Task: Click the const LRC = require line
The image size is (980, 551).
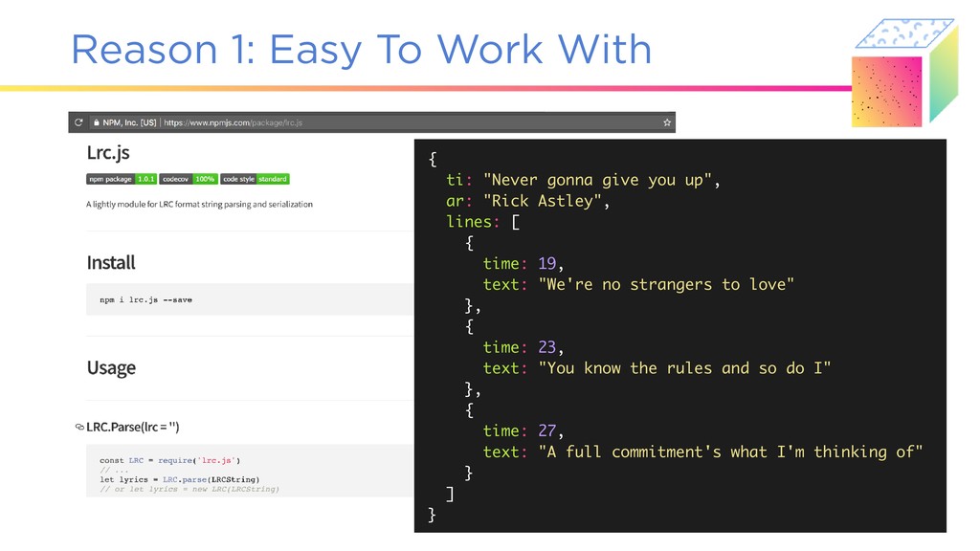Action: coord(170,460)
